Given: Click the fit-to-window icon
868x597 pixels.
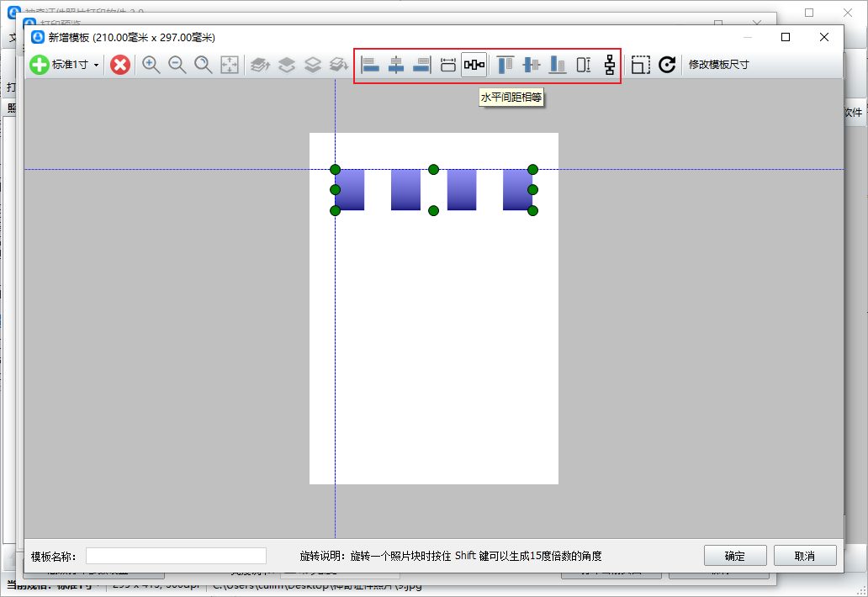Looking at the screenshot, I should pyautogui.click(x=230, y=65).
